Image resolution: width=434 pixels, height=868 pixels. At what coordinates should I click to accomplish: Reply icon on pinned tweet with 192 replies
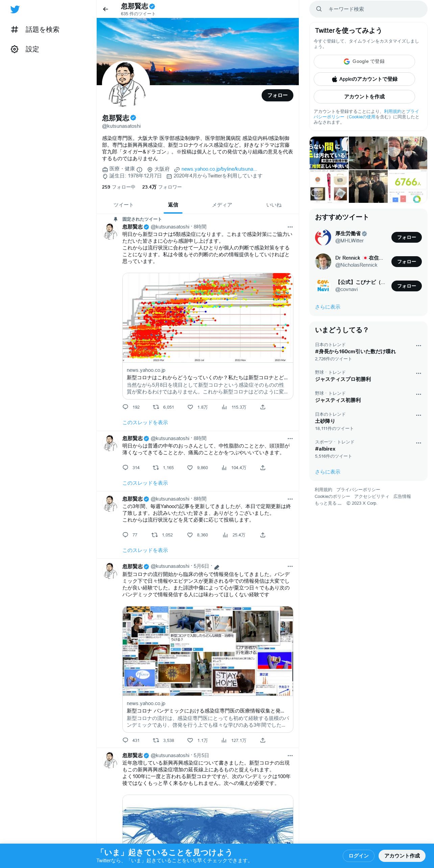(125, 407)
